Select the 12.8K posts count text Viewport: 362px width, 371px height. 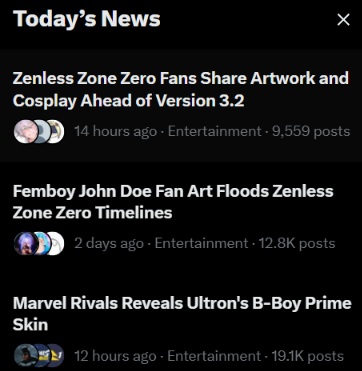click(x=297, y=244)
